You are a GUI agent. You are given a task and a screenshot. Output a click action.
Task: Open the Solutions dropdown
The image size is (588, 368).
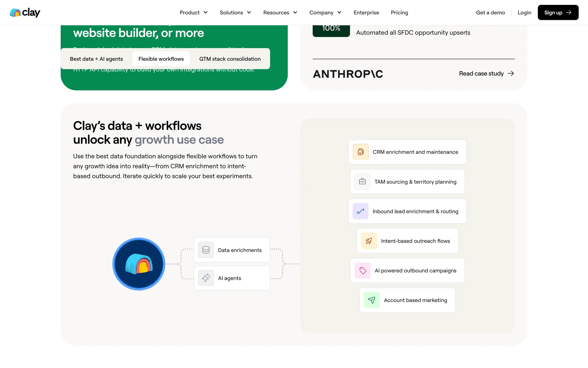(235, 13)
